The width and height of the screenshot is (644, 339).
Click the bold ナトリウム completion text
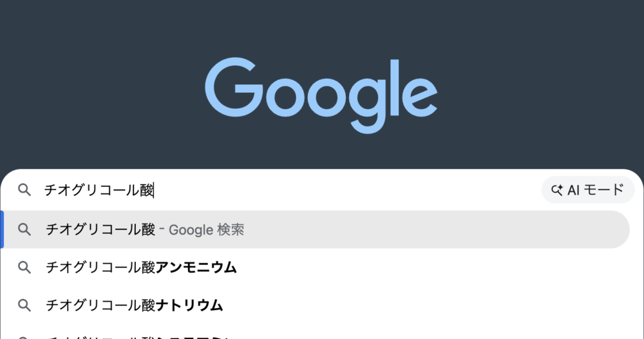[189, 305]
